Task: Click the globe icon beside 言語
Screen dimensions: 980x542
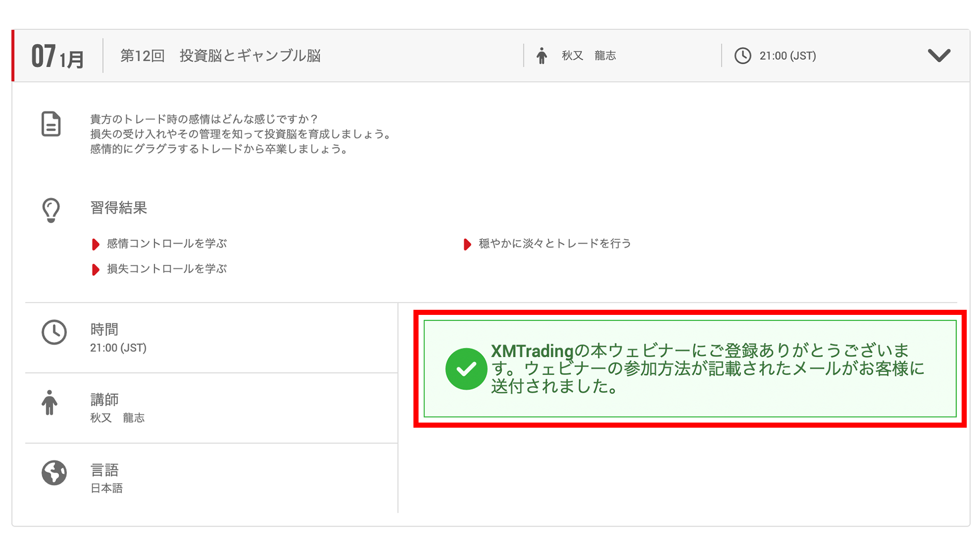Action: (x=54, y=473)
